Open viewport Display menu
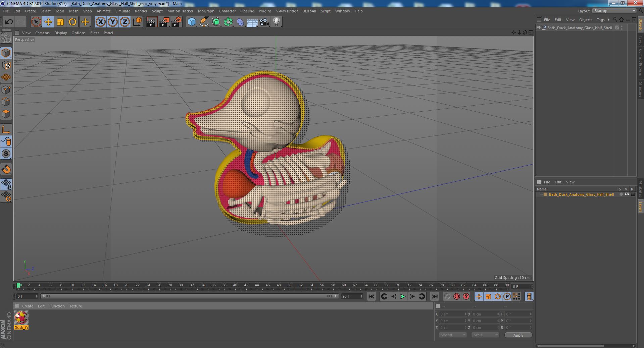644x348 pixels. pos(60,33)
